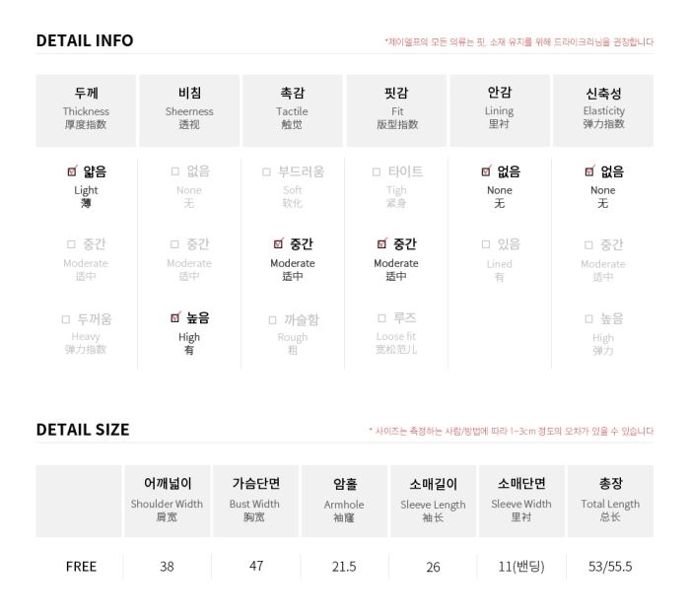Click the FREE size row label
The image size is (690, 616).
[81, 567]
